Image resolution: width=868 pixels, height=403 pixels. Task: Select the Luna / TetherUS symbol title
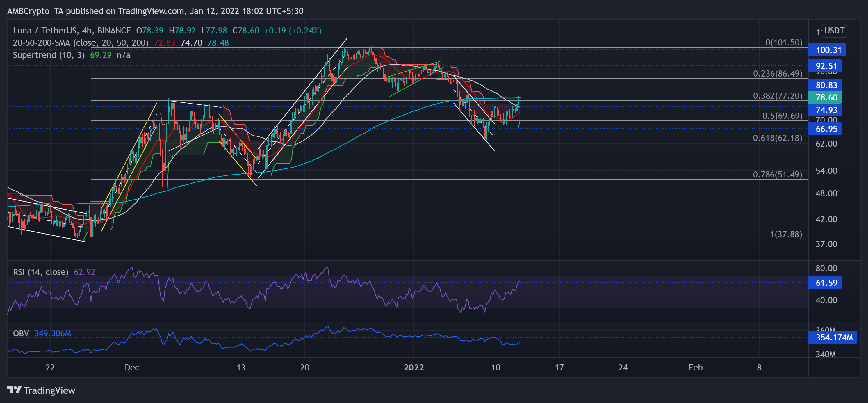pyautogui.click(x=72, y=31)
